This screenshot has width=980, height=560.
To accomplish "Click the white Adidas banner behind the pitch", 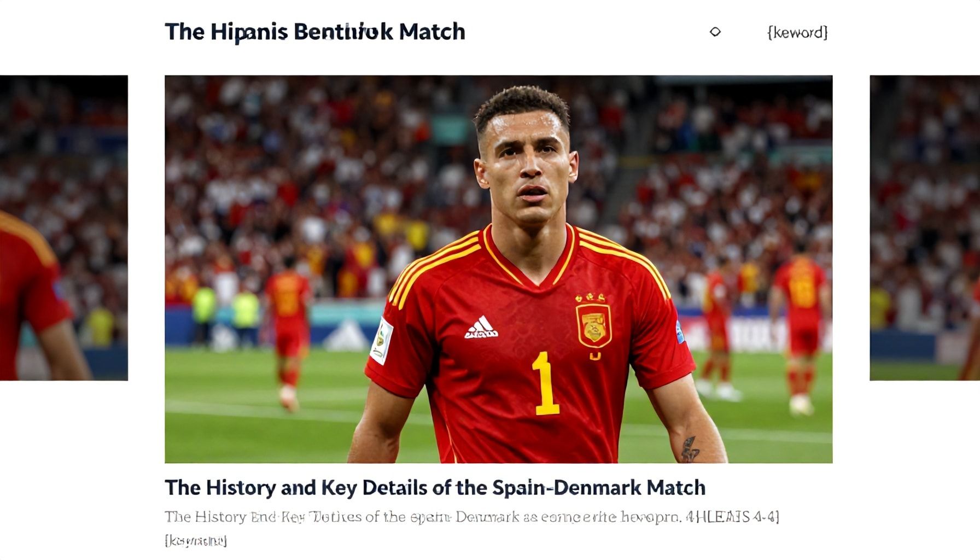I will pyautogui.click(x=346, y=336).
